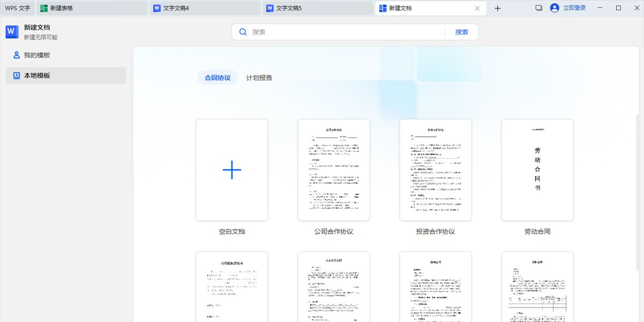Click the large blue plus icon for a blank document
The width and height of the screenshot is (644, 322).
pos(232,170)
